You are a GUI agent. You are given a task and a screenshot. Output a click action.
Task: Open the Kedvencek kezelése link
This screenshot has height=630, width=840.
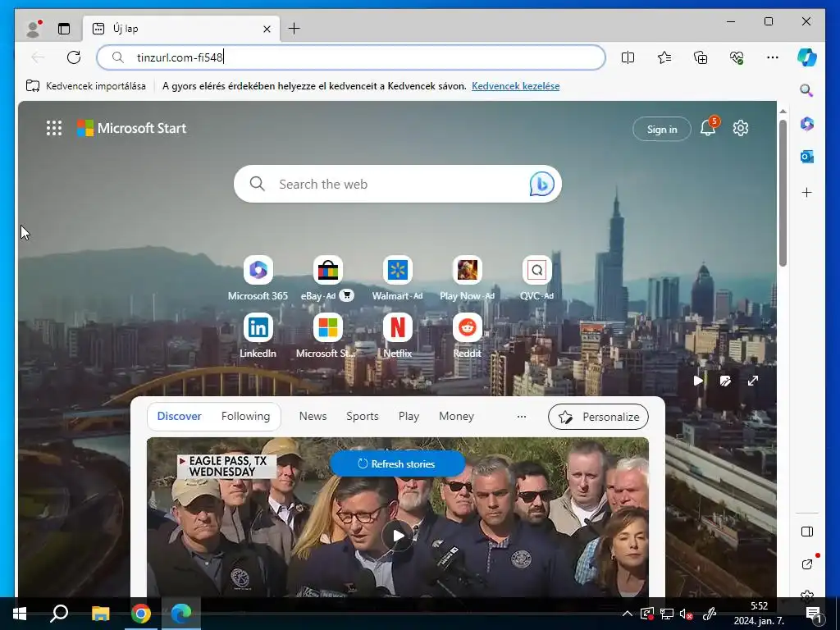click(x=515, y=85)
